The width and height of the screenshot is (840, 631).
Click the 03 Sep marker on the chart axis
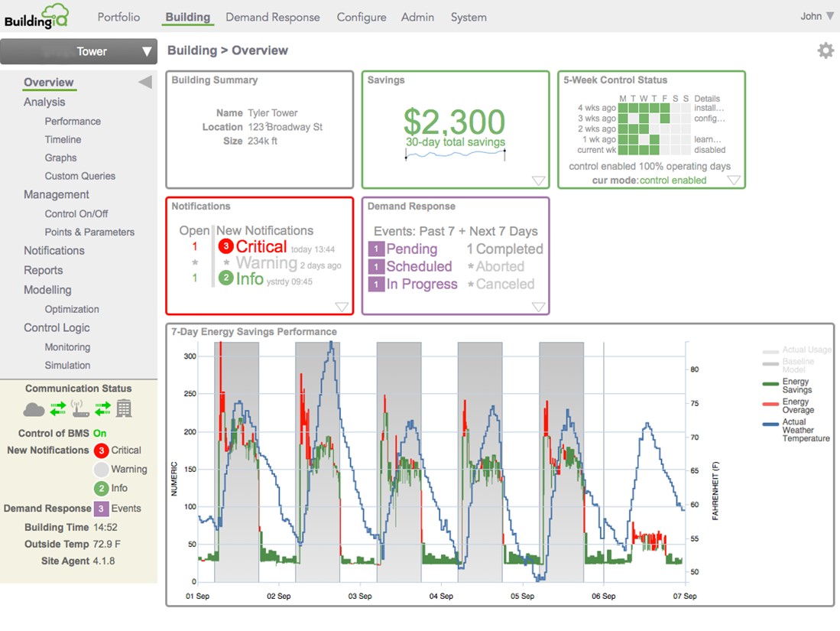(x=360, y=596)
